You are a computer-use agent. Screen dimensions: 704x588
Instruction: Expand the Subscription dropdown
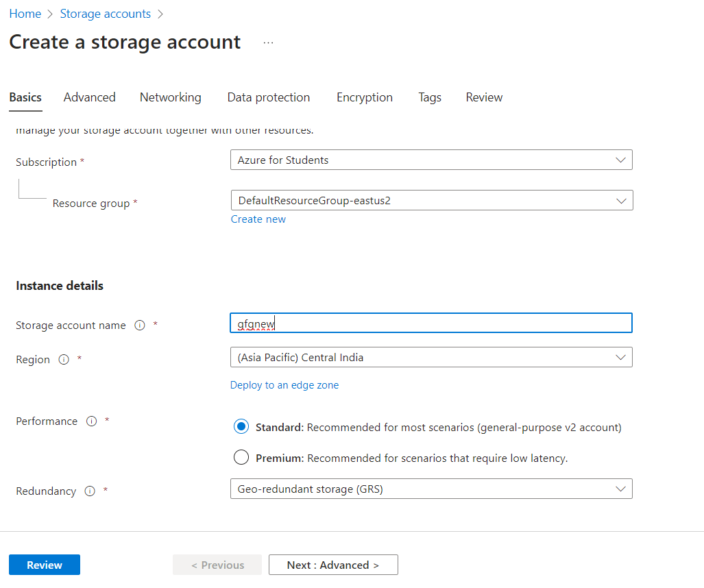(x=431, y=160)
